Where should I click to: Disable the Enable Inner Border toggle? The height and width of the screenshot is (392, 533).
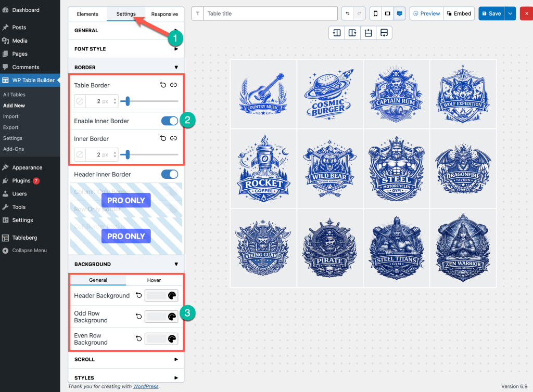coord(170,121)
